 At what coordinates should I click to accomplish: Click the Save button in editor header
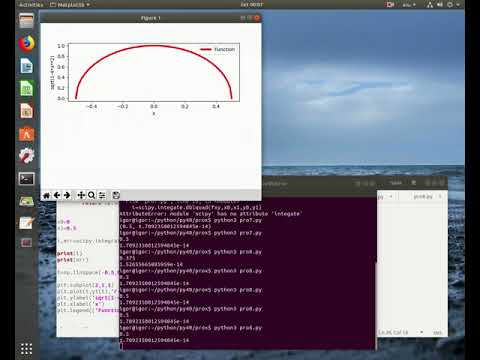click(x=396, y=183)
